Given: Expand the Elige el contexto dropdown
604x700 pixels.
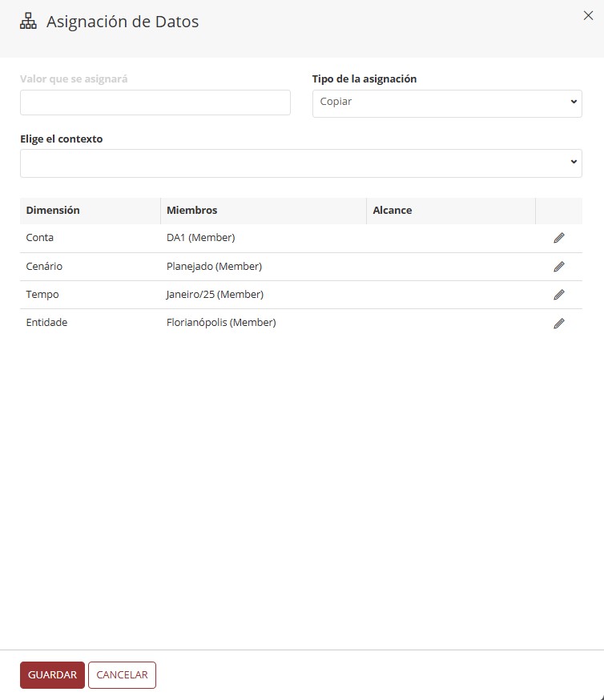Looking at the screenshot, I should (301, 163).
